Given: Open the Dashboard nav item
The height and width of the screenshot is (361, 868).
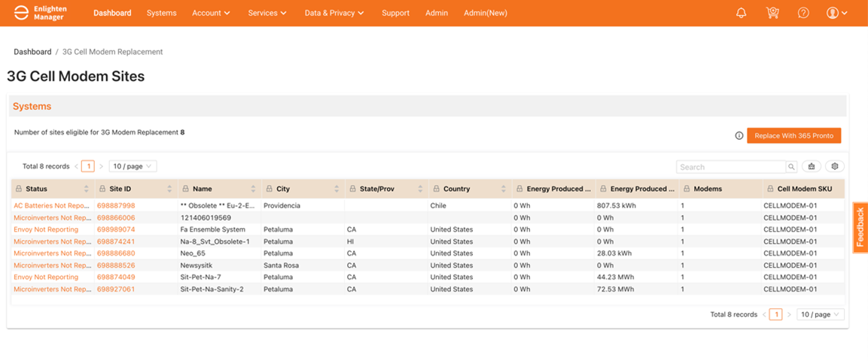Looking at the screenshot, I should 112,13.
